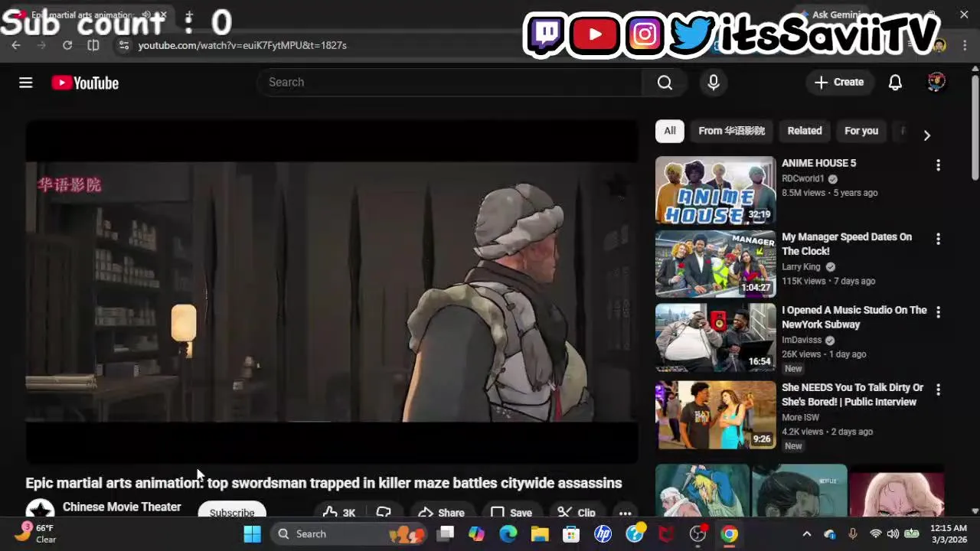Image resolution: width=980 pixels, height=551 pixels.
Task: Open the weather widget showing 66°F
Action: pyautogui.click(x=37, y=533)
